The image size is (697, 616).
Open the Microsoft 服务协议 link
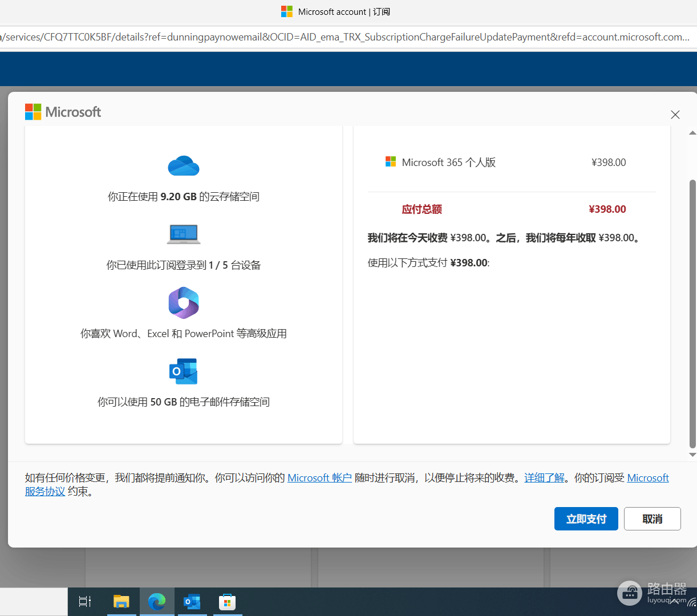click(648, 478)
